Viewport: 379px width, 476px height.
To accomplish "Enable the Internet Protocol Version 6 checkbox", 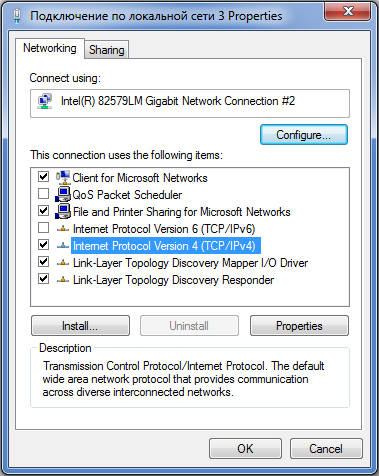I will (43, 228).
